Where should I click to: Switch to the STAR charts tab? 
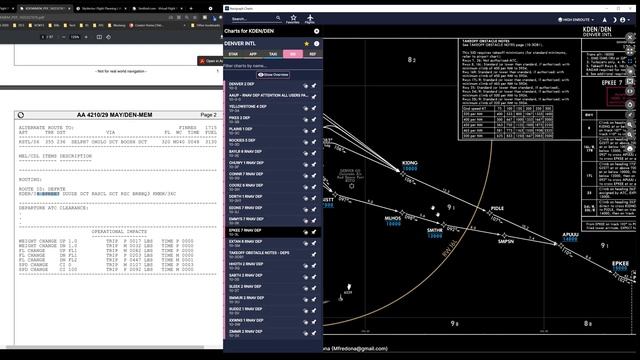[x=233, y=54]
